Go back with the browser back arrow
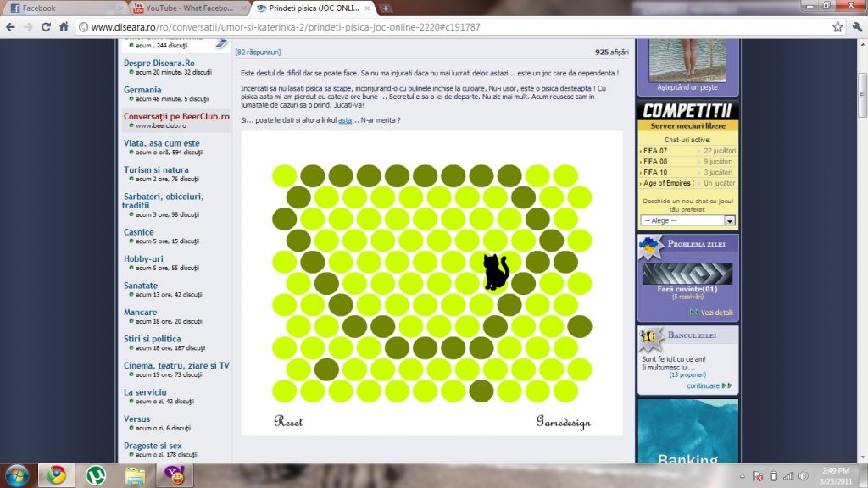Image resolution: width=868 pixels, height=488 pixels. 10,26
